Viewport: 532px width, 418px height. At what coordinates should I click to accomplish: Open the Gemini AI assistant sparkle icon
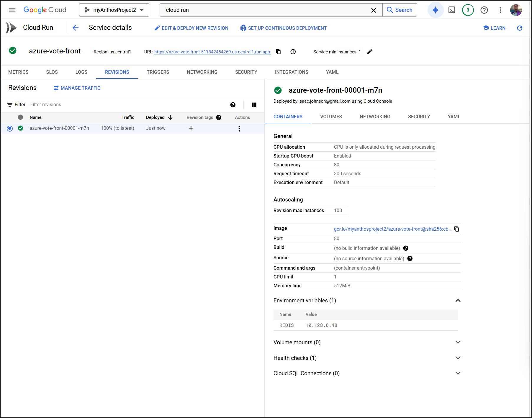pyautogui.click(x=436, y=10)
